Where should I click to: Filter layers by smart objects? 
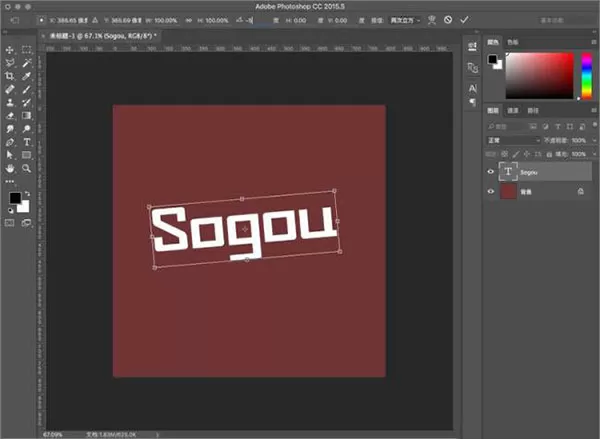[x=582, y=126]
